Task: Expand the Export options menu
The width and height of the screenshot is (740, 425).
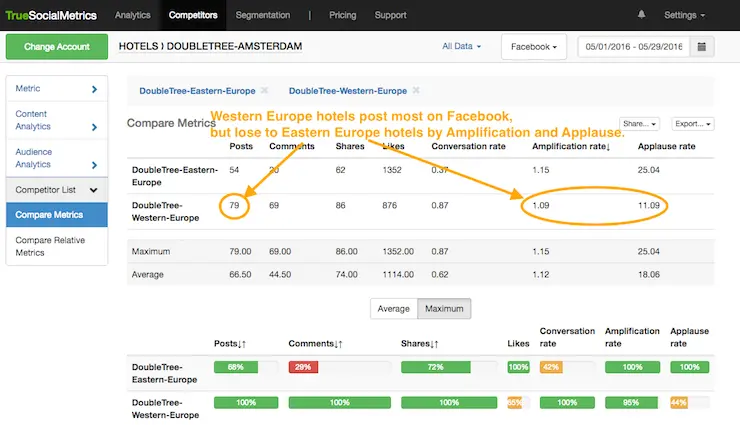Action: point(692,124)
